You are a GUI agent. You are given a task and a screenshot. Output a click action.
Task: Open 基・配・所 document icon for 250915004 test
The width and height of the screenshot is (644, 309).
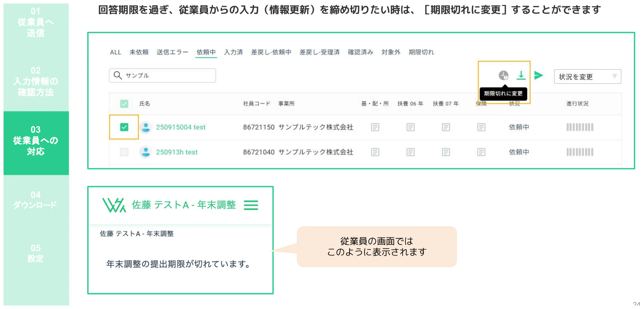375,127
